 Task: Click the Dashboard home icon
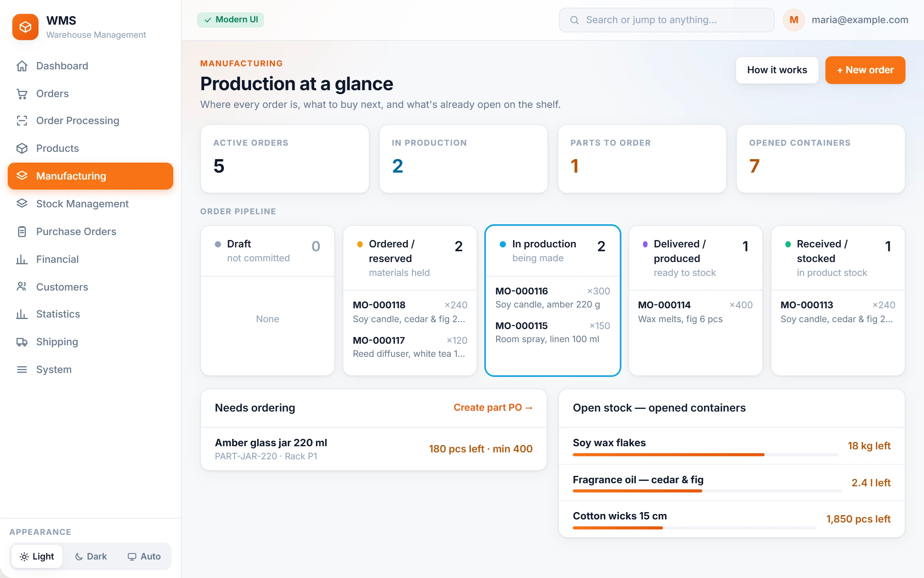[x=22, y=66]
